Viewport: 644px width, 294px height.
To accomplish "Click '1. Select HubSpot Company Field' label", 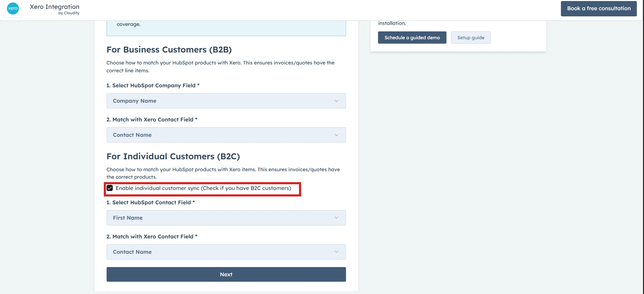I will pyautogui.click(x=153, y=86).
